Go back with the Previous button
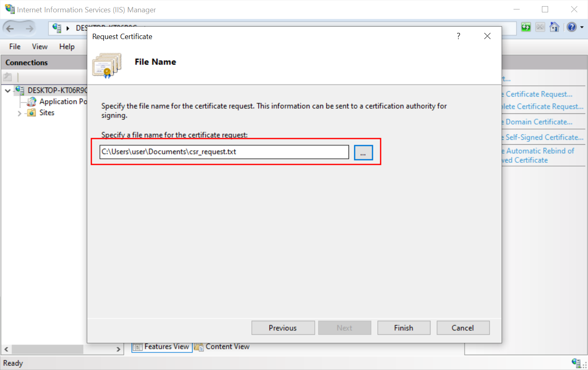Image resolution: width=588 pixels, height=370 pixels. 283,328
